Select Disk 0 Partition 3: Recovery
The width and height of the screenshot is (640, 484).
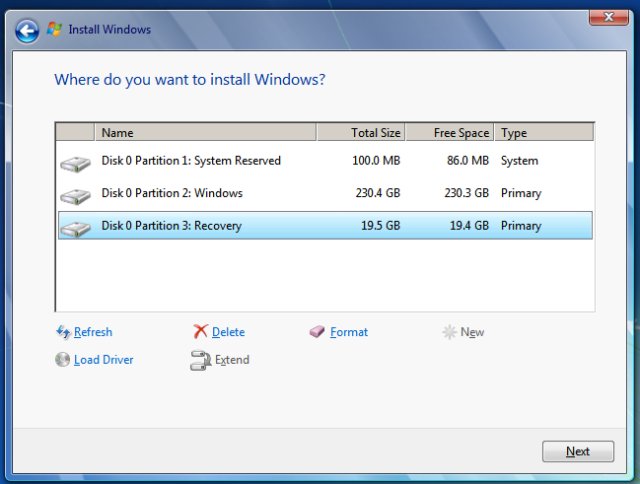(x=325, y=225)
